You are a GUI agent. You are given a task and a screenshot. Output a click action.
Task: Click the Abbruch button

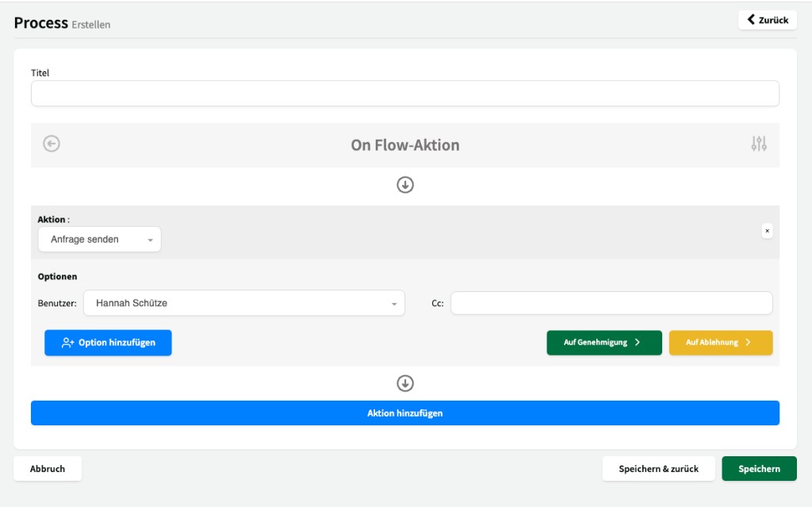(x=48, y=469)
